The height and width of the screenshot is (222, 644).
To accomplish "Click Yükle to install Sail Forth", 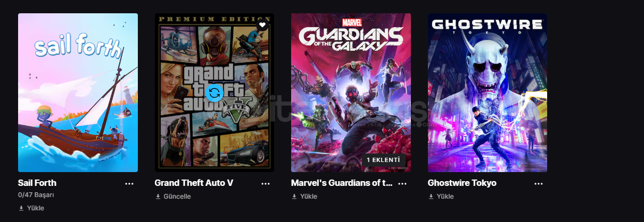I will coord(36,208).
